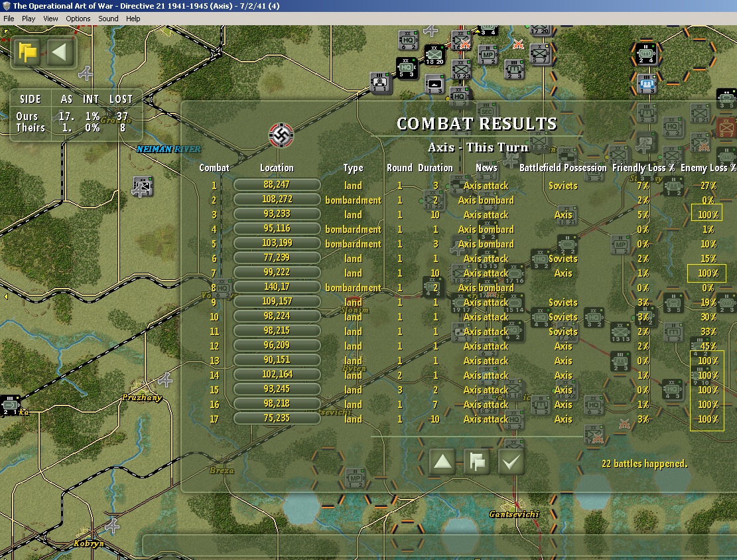
Task: Open the Sound menu
Action: pos(108,19)
